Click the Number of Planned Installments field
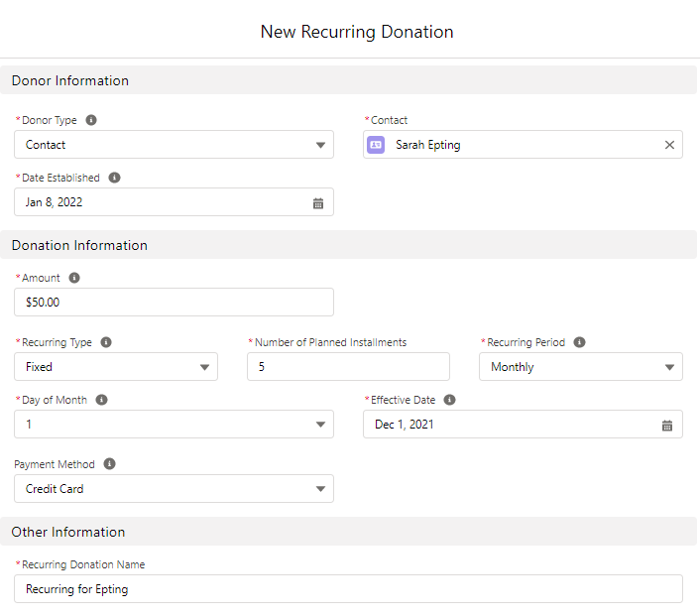The width and height of the screenshot is (700, 616). coord(348,367)
